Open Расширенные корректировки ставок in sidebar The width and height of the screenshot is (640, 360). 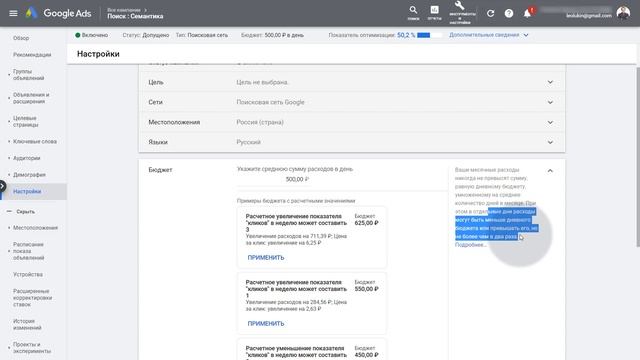(x=32, y=298)
